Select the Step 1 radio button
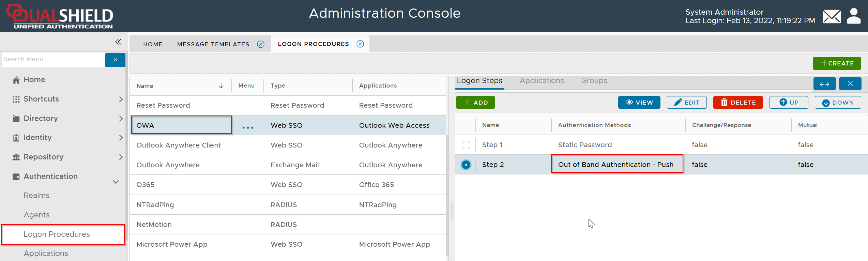Image resolution: width=868 pixels, height=261 pixels. point(466,145)
